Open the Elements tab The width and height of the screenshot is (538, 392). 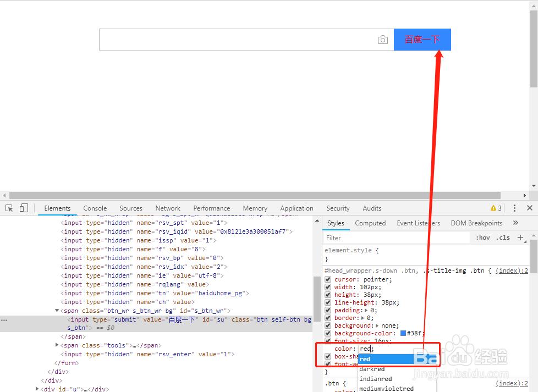click(57, 208)
